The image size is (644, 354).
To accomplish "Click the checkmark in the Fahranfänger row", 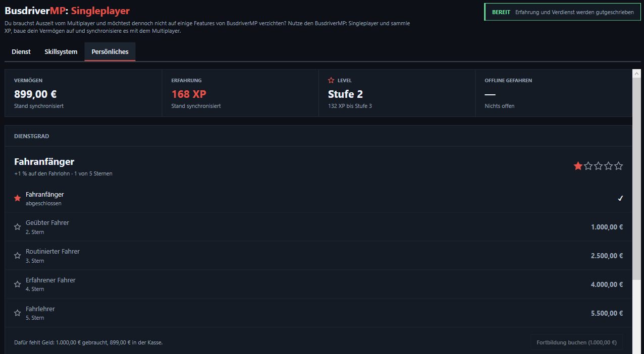I will point(620,198).
